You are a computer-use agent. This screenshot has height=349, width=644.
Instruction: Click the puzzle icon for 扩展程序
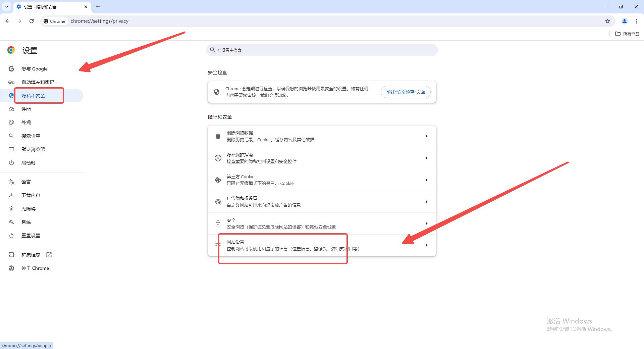click(x=11, y=255)
